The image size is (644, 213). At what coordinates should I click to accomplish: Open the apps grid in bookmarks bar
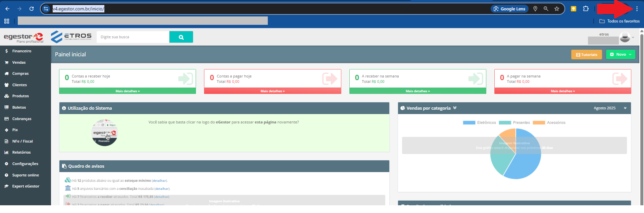click(7, 21)
